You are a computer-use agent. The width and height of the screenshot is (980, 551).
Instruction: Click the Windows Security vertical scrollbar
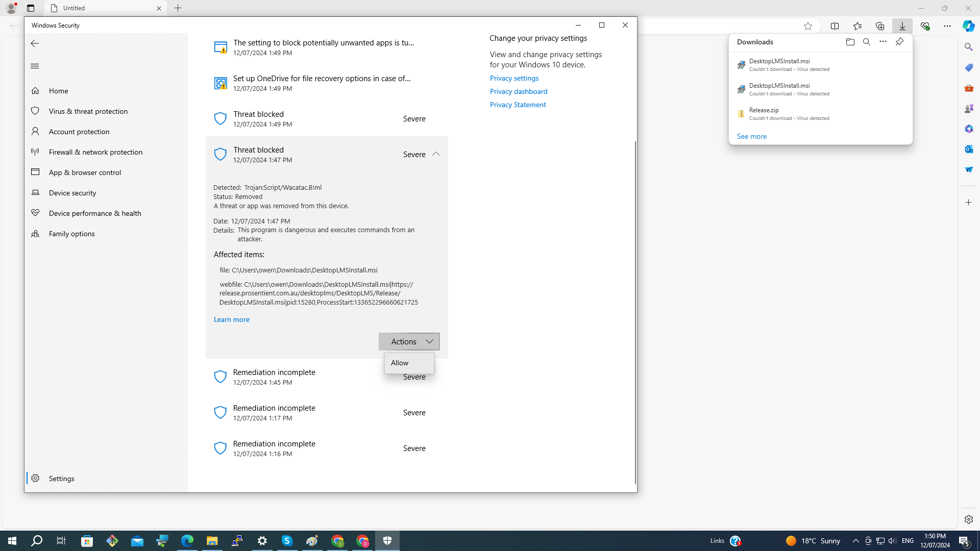tap(635, 312)
